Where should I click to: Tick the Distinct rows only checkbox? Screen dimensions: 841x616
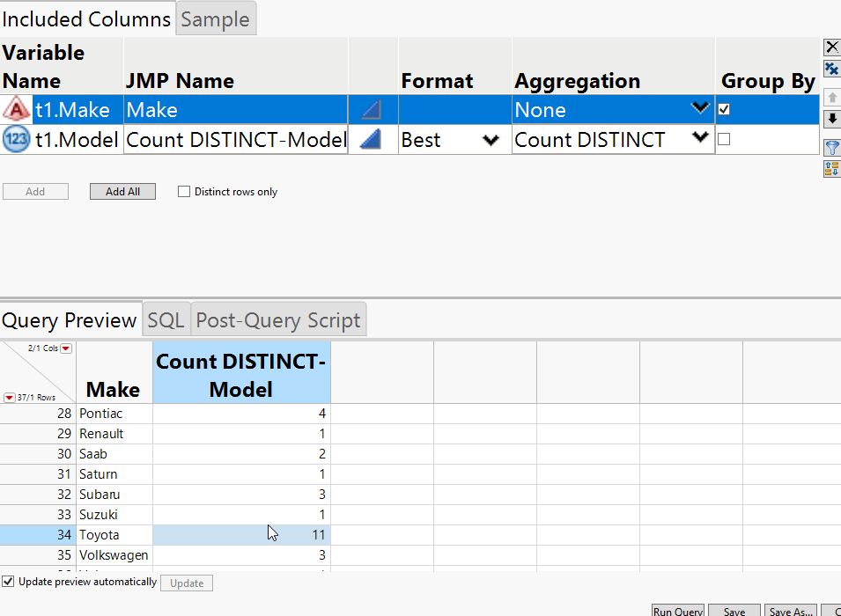point(184,192)
